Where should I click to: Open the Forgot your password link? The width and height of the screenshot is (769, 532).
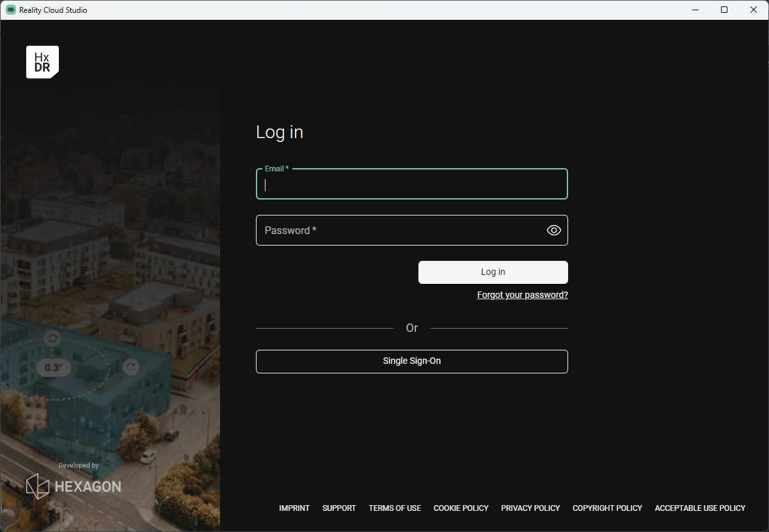click(x=522, y=295)
